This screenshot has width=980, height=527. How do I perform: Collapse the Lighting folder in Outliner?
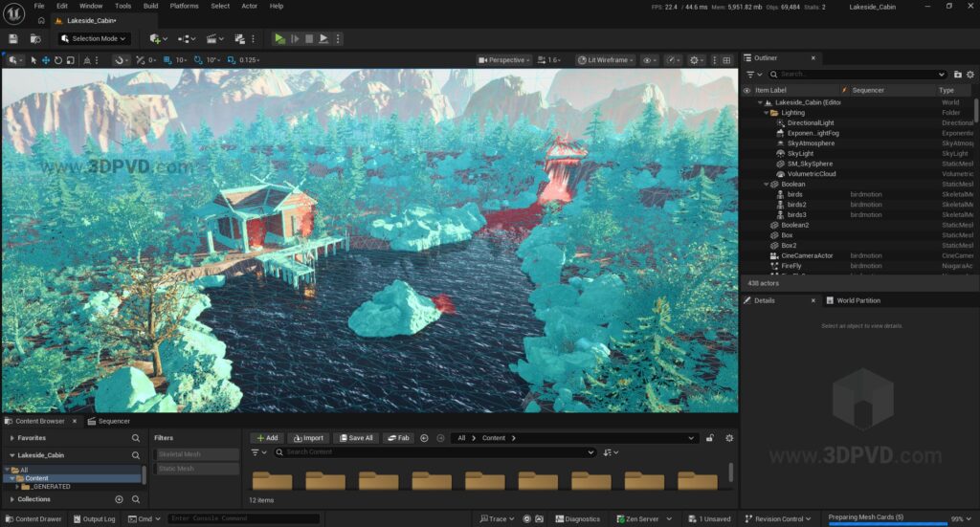tap(767, 113)
